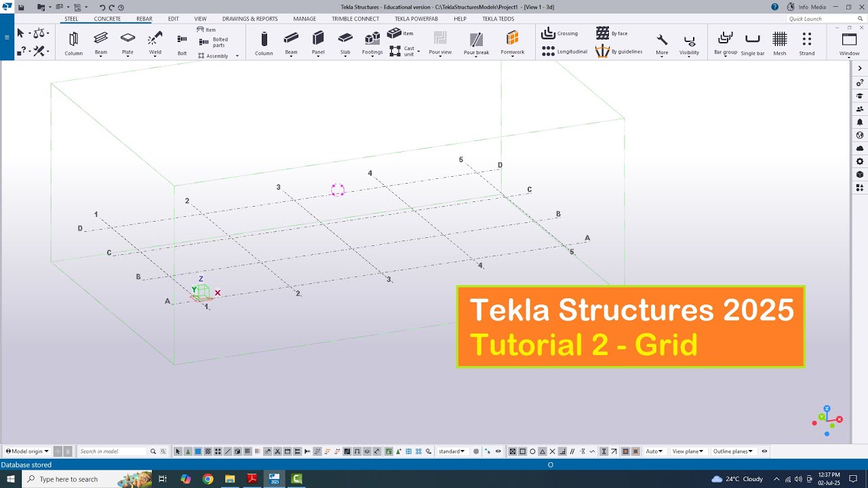
Task: Select the rebar By face tool
Action: click(612, 33)
